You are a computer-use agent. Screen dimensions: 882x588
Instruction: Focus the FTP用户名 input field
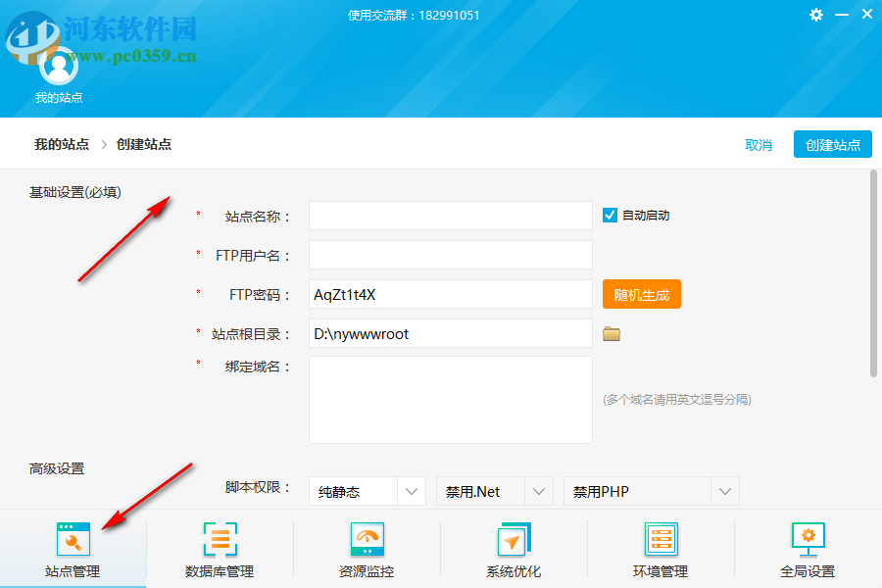[451, 255]
